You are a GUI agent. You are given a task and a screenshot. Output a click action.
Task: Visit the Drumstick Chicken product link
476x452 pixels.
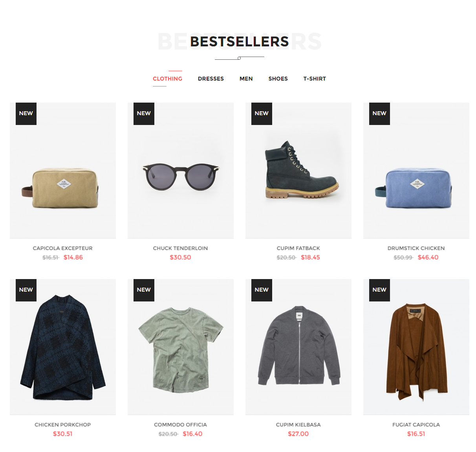click(416, 248)
